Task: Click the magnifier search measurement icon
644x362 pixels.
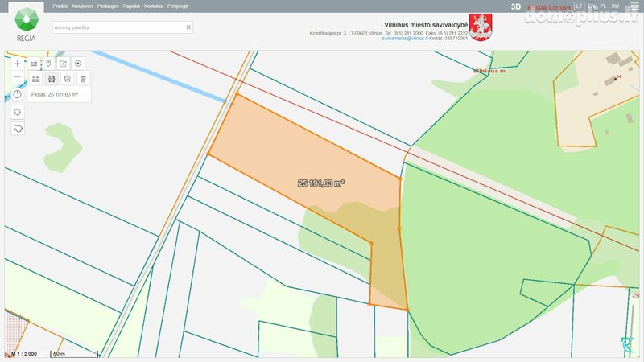Action: click(x=68, y=79)
